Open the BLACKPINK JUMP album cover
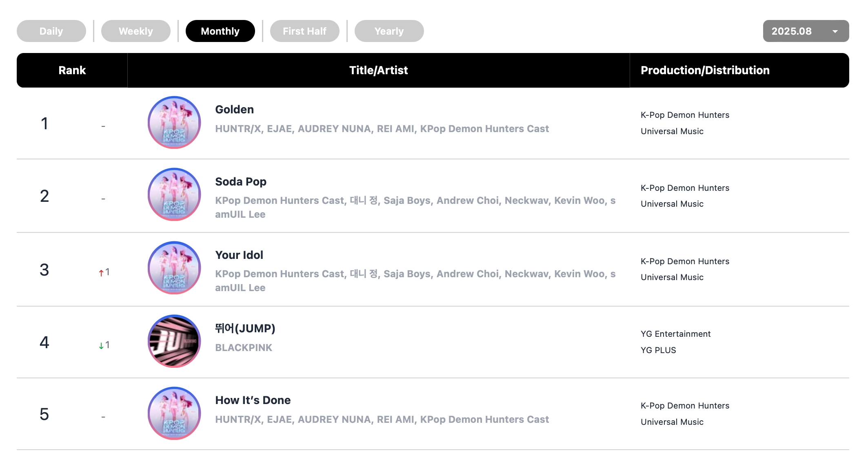 click(x=174, y=341)
